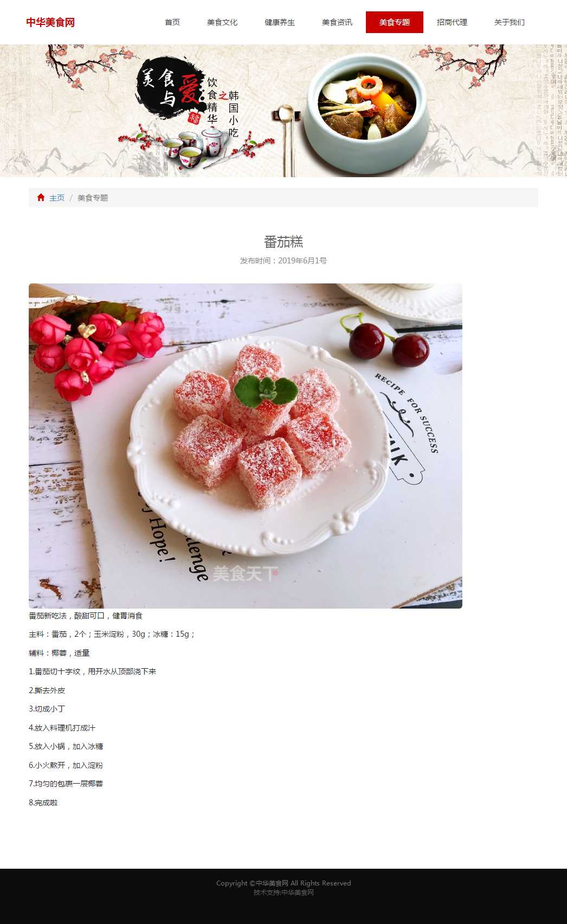The height and width of the screenshot is (924, 567).
Task: Click the 主页 breadcrumb link
Action: 57,198
